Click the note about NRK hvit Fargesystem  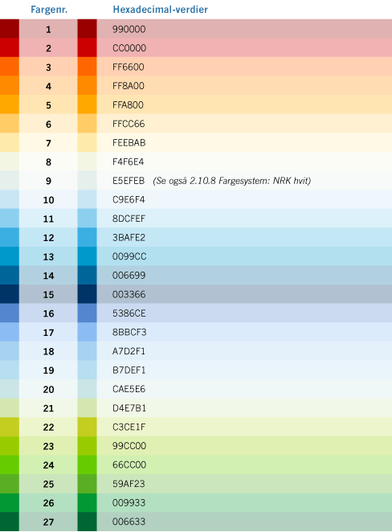(231, 181)
